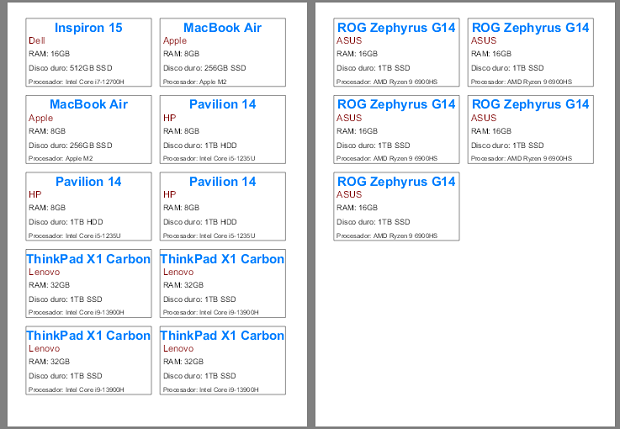Image resolution: width=620 pixels, height=429 pixels.
Task: Select the Dell brand label
Action: (x=37, y=41)
